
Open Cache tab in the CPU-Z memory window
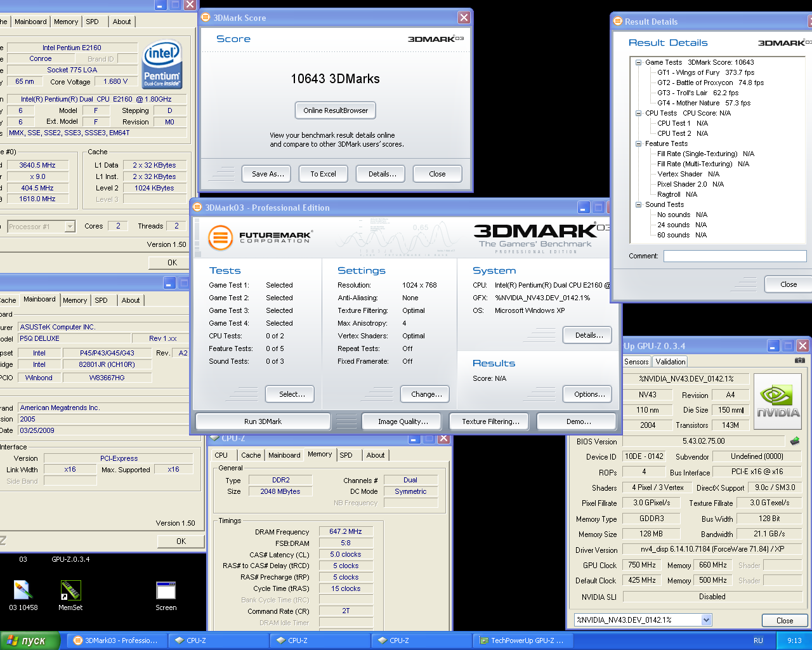click(x=251, y=455)
